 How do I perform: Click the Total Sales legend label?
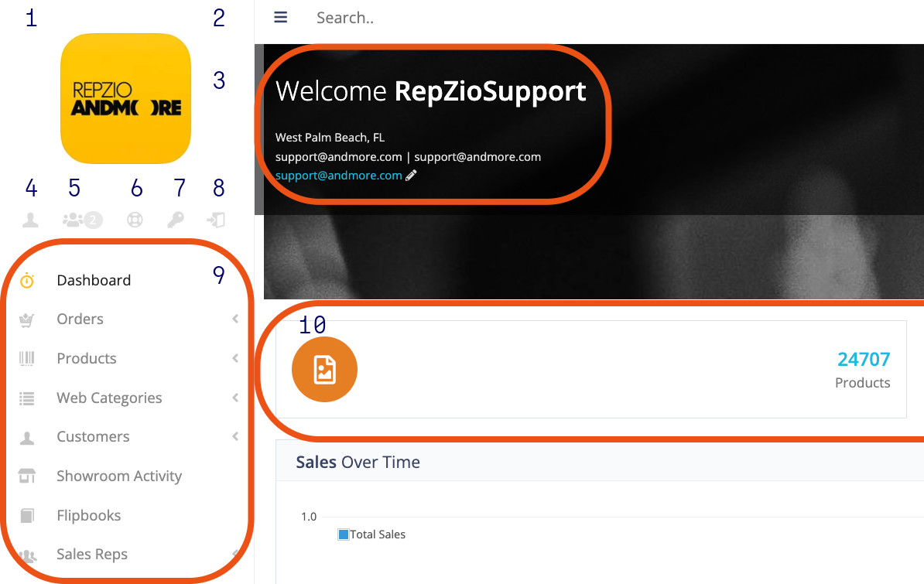point(378,534)
